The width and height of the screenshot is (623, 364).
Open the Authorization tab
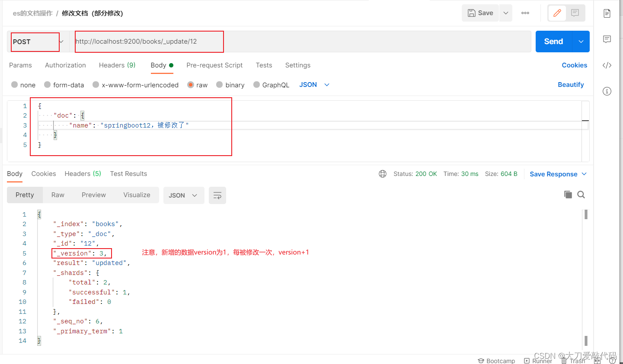[x=65, y=65]
